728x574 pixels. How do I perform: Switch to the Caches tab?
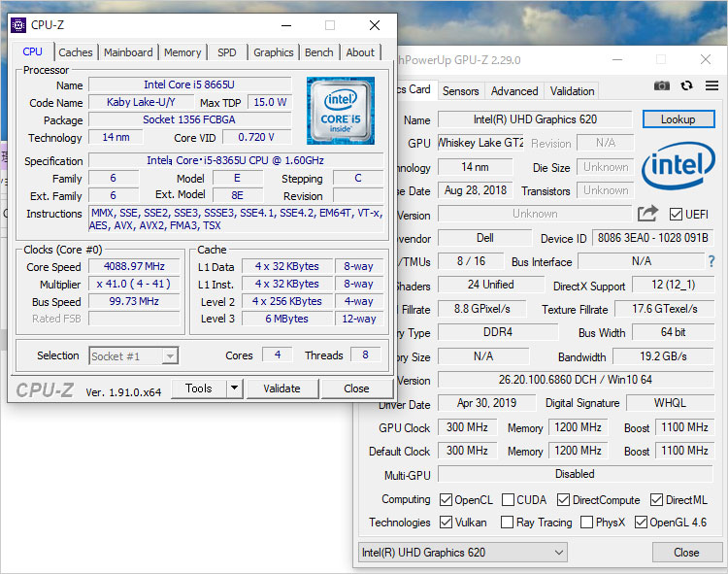[76, 52]
